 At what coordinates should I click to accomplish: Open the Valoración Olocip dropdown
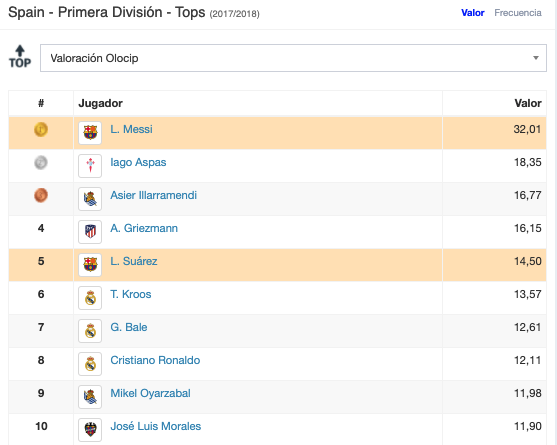coord(293,58)
